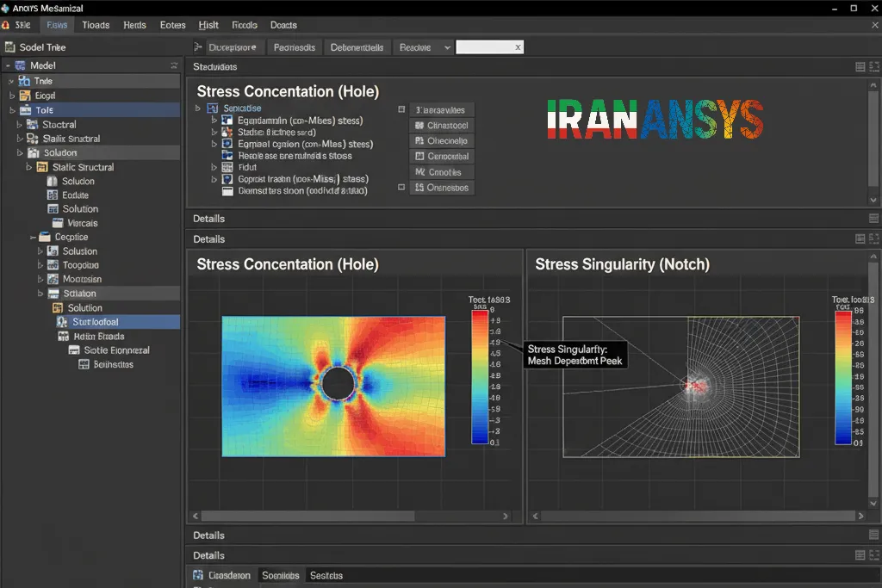
Task: Select the Sctiation tree item
Action: (79, 294)
